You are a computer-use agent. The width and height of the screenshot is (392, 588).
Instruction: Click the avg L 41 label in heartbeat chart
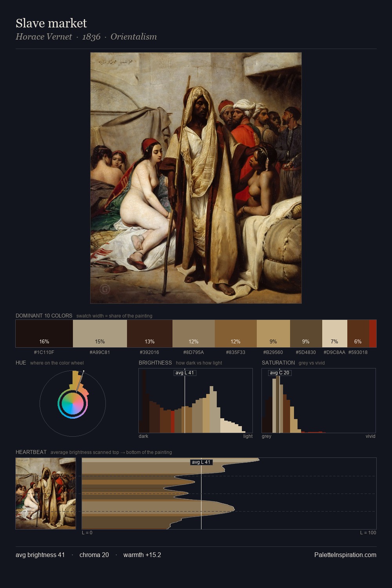[201, 462]
